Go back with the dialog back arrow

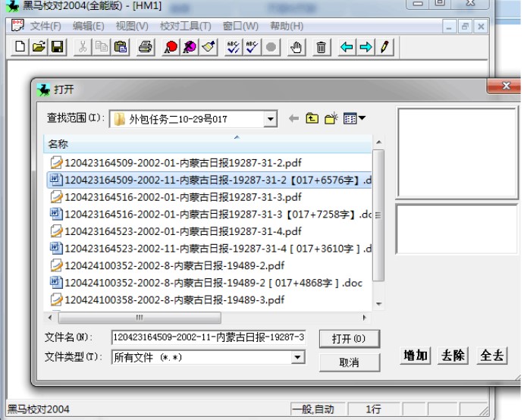[293, 118]
